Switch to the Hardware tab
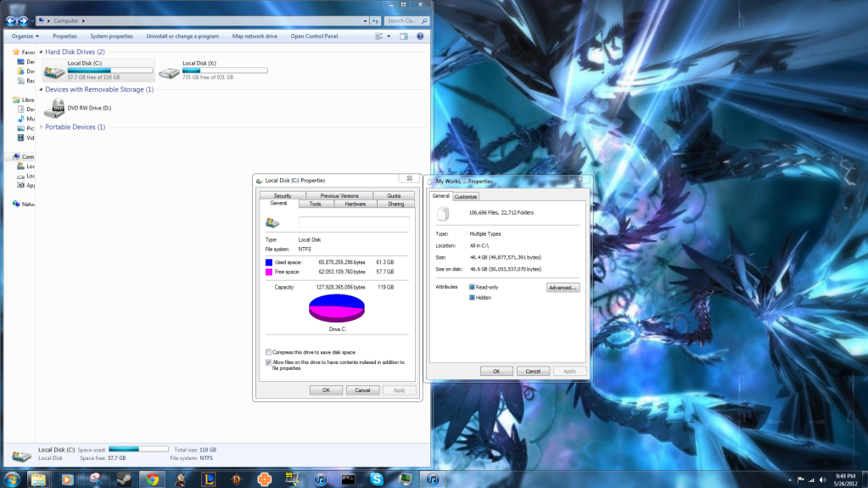Image resolution: width=868 pixels, height=488 pixels. point(355,204)
